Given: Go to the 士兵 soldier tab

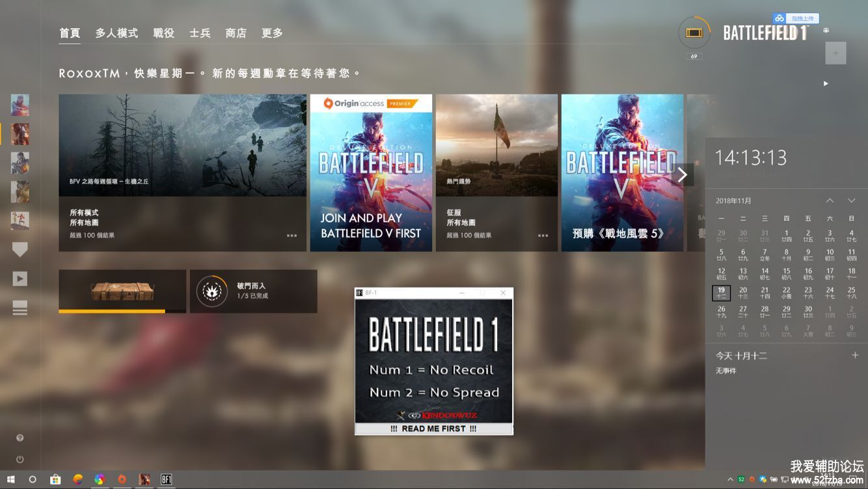Looking at the screenshot, I should (x=200, y=33).
